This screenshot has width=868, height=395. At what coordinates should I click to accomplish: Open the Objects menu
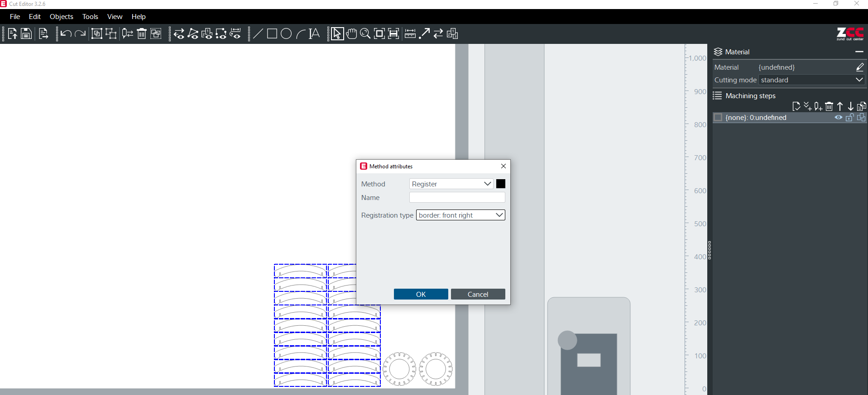[62, 17]
